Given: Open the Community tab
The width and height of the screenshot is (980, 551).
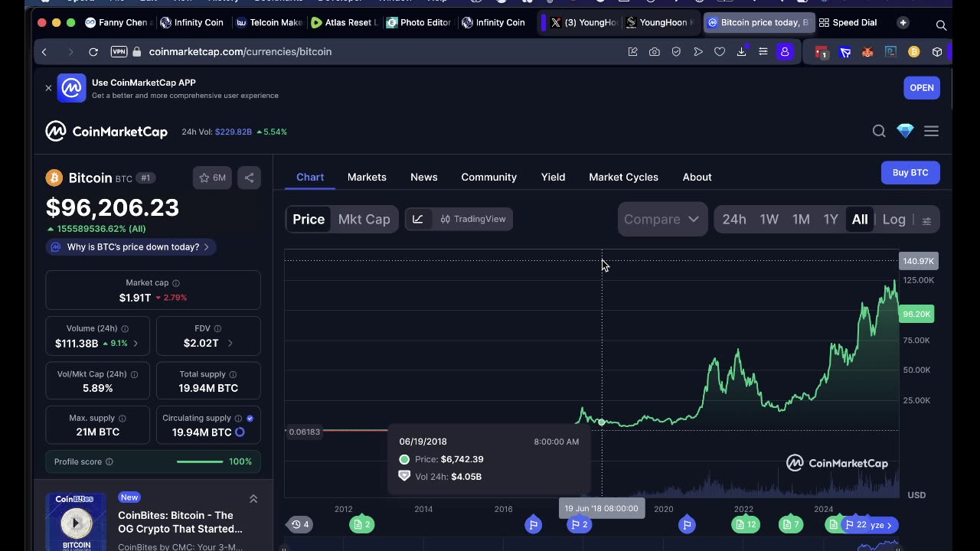Looking at the screenshot, I should [x=488, y=177].
